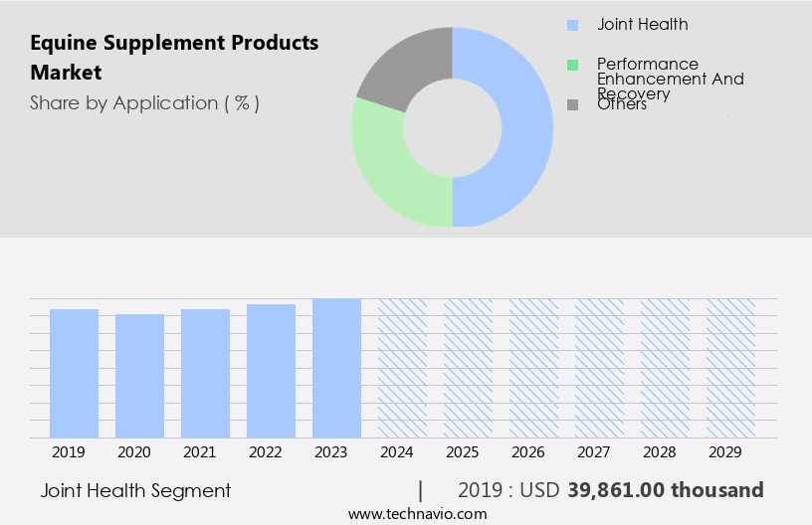Click the hatched 2026 forecast bar
The width and height of the screenshot is (812, 525).
[533, 368]
